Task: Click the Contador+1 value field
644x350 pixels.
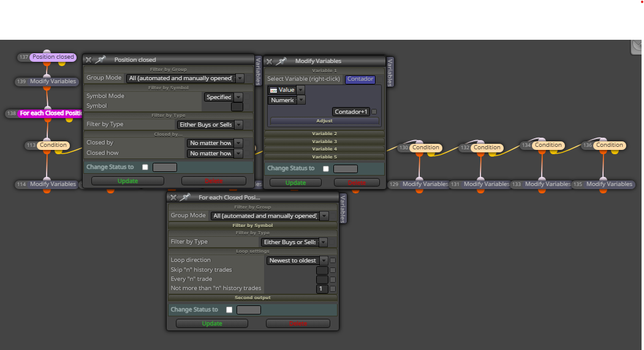Action: point(350,111)
